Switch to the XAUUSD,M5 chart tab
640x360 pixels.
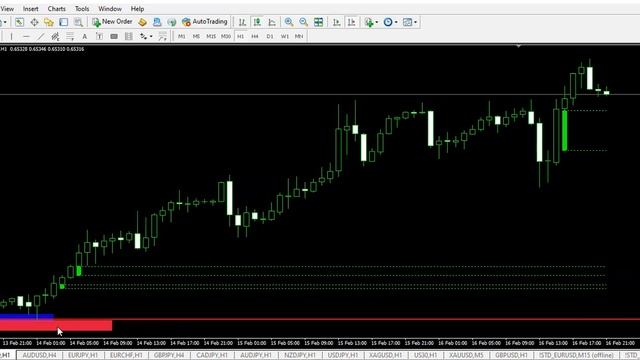pos(466,356)
